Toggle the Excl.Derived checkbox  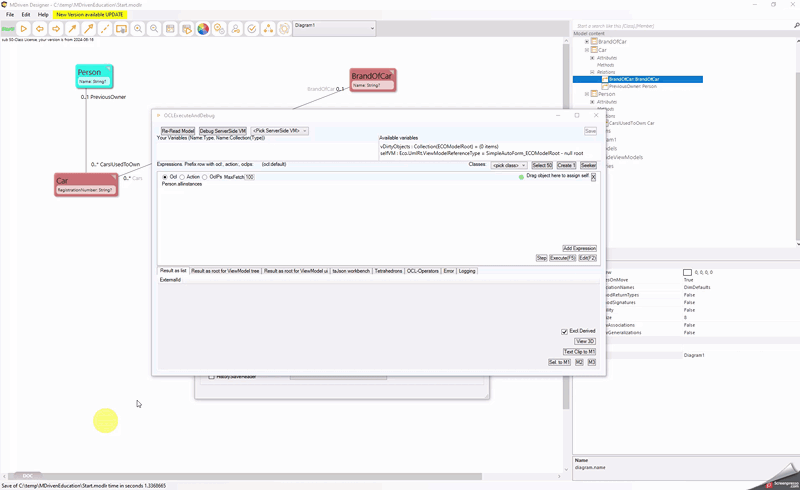(x=564, y=332)
